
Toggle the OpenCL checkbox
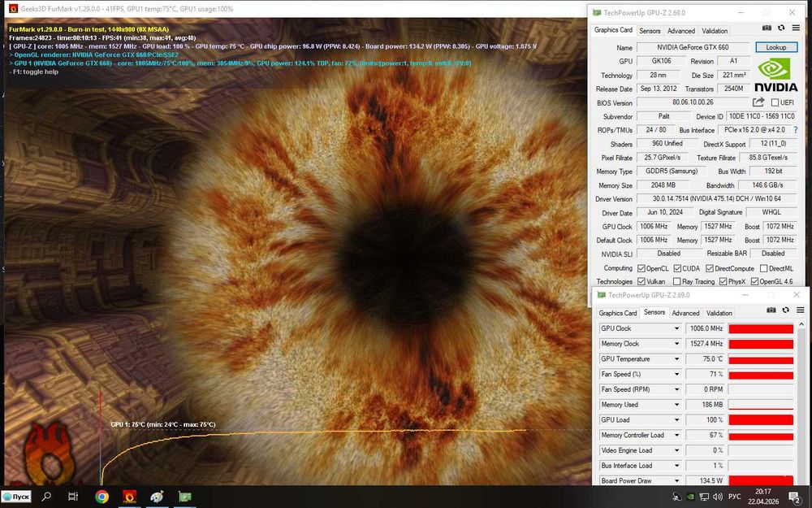point(641,268)
